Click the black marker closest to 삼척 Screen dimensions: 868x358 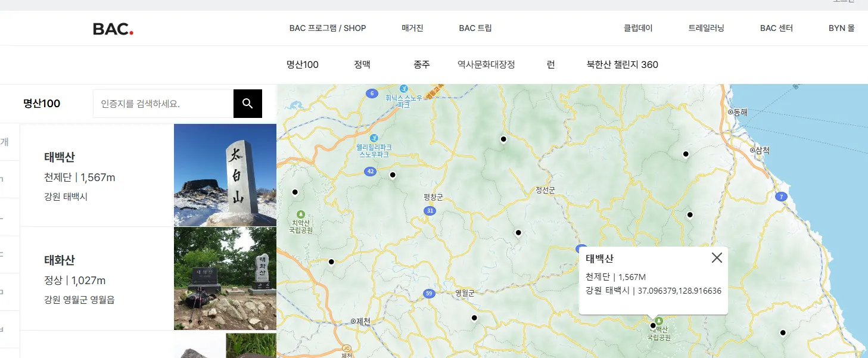tap(686, 154)
